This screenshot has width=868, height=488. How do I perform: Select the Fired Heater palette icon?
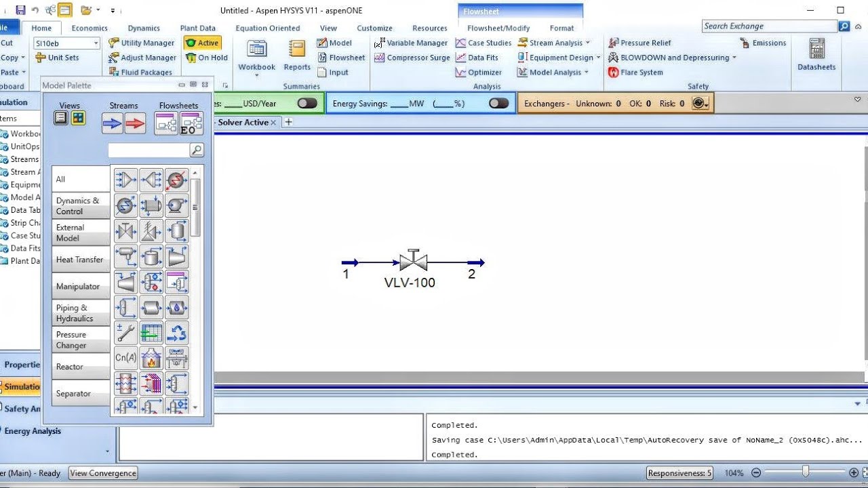click(151, 358)
